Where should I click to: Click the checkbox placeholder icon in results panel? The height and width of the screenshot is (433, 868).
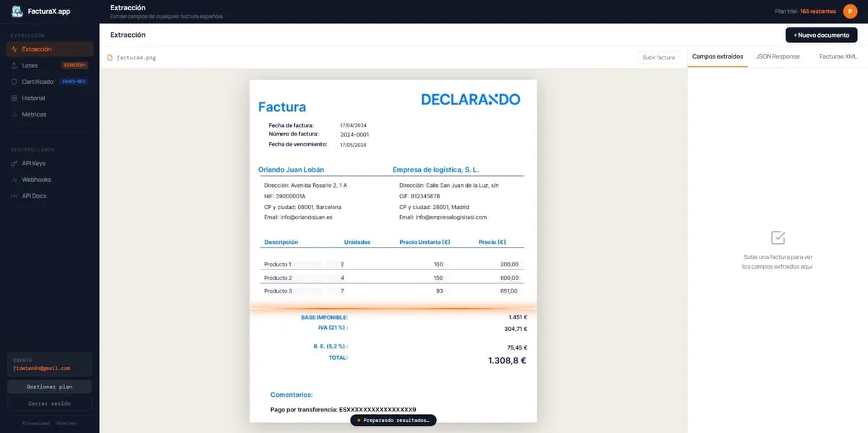click(x=778, y=237)
